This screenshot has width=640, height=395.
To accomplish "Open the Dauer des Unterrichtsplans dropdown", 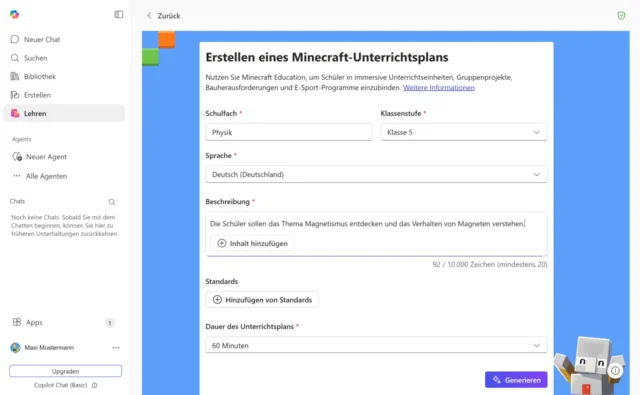I will pos(376,346).
